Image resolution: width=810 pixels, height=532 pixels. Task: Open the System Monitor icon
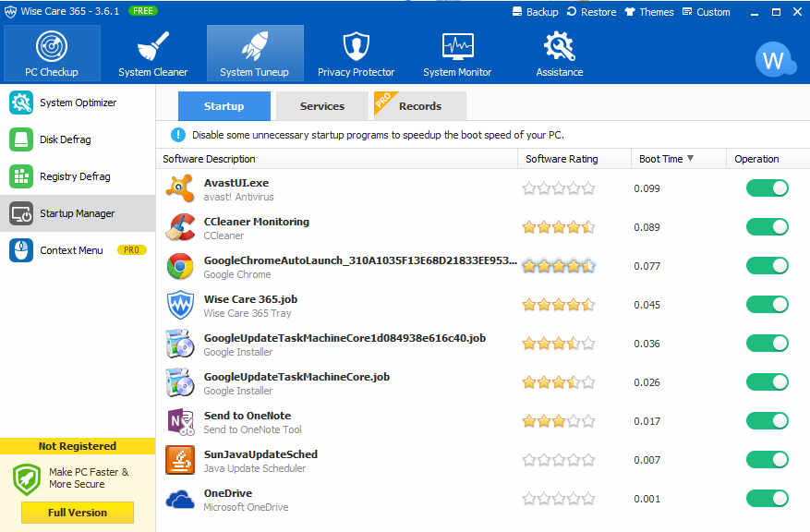coord(458,46)
